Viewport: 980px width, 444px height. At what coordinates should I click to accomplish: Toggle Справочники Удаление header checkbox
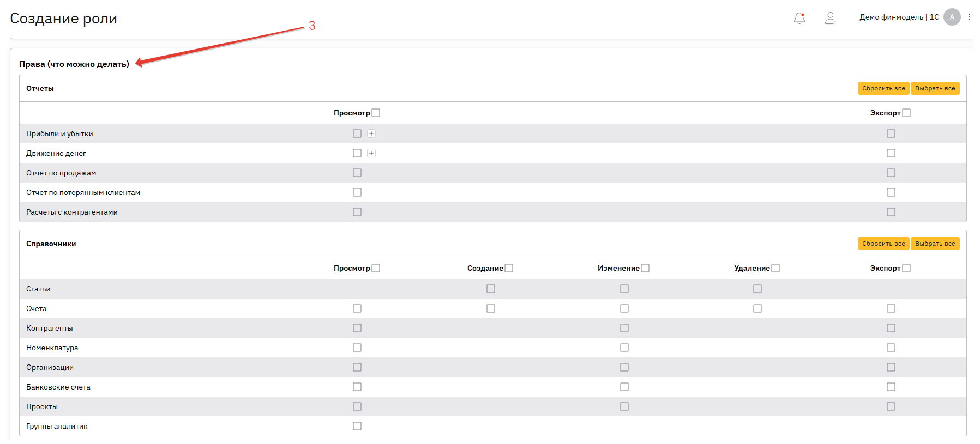click(775, 268)
